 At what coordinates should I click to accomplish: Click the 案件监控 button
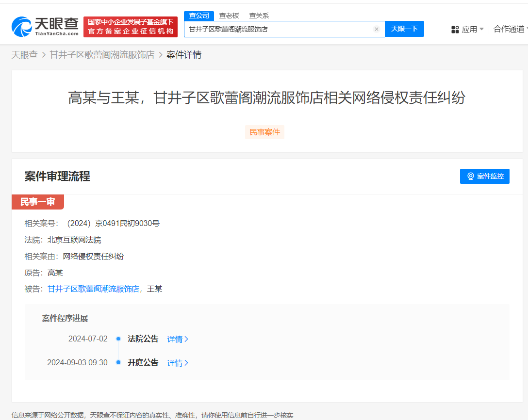(484, 176)
